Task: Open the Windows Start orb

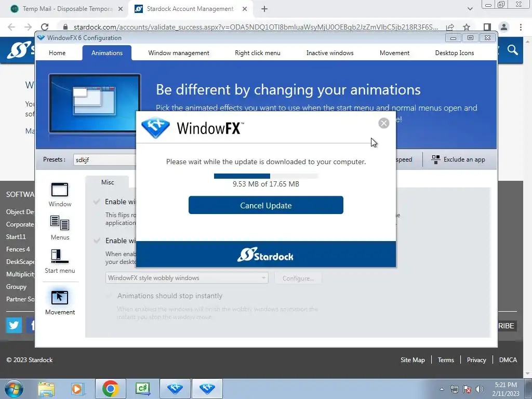Action: (14, 389)
